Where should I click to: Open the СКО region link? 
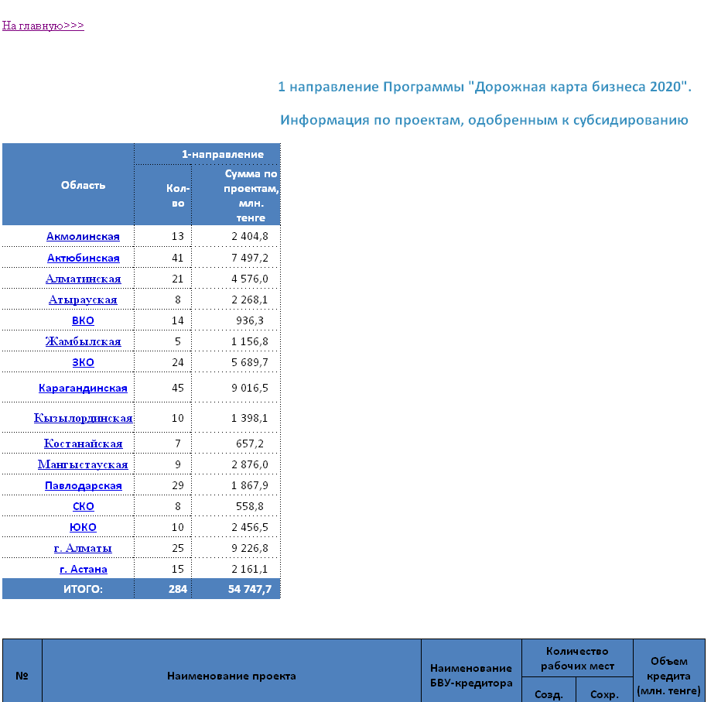[83, 506]
